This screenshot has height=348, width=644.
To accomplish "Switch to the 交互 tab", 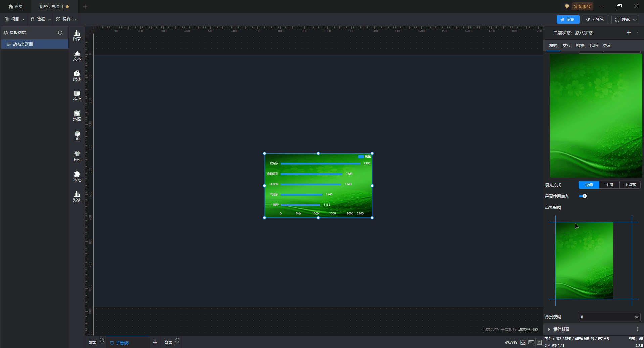I will tap(566, 46).
